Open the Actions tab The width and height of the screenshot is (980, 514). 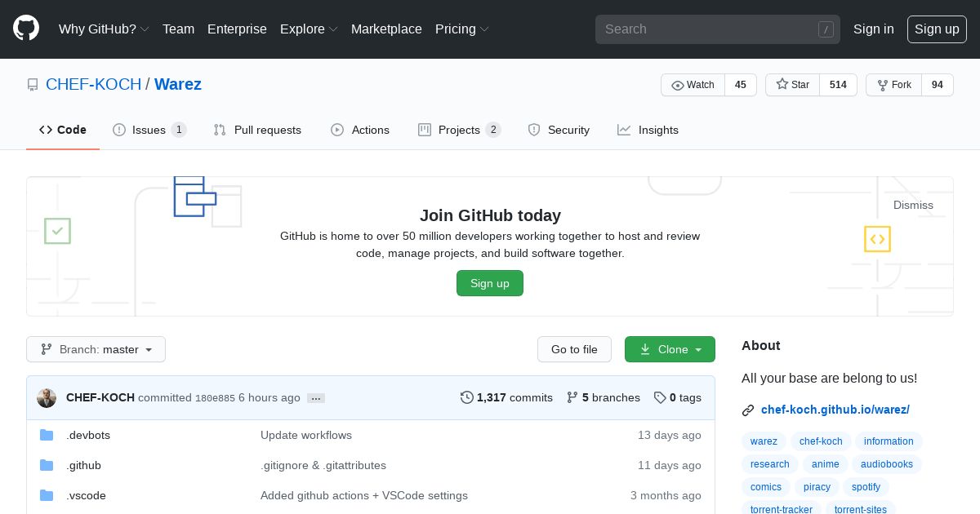360,130
